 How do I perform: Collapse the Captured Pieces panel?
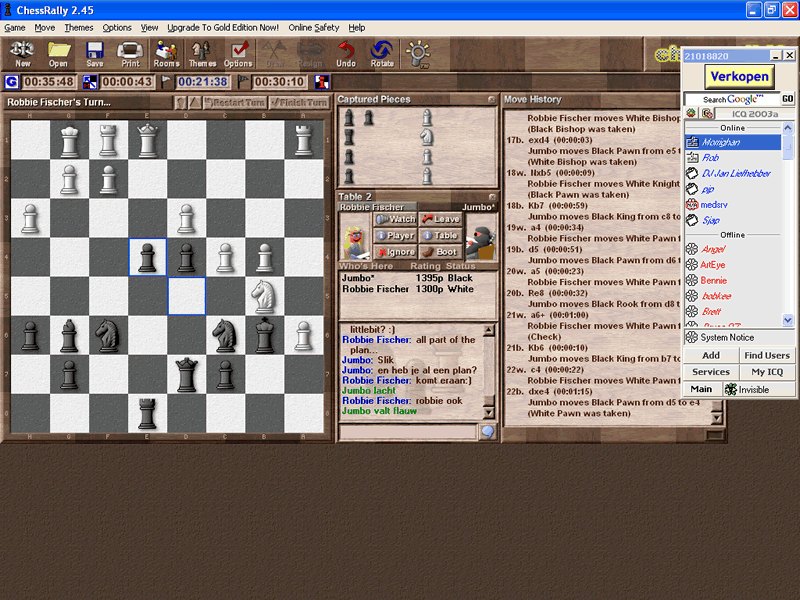491,100
